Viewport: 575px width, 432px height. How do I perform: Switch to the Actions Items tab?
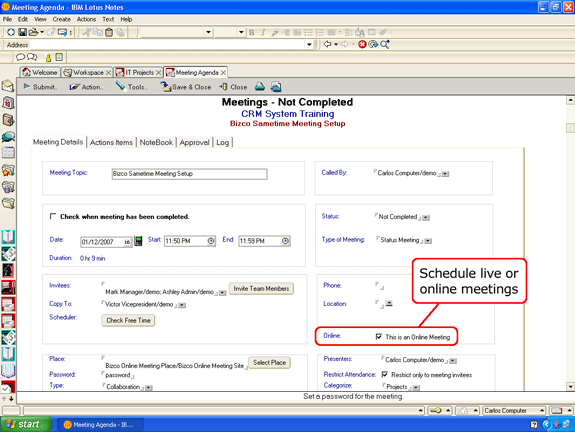(x=111, y=142)
